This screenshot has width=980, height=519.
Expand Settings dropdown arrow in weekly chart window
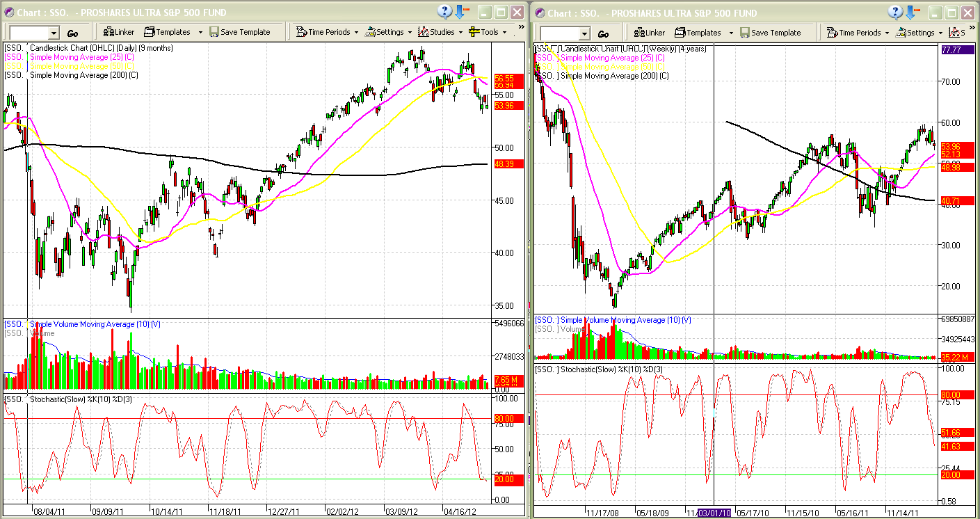(x=940, y=33)
